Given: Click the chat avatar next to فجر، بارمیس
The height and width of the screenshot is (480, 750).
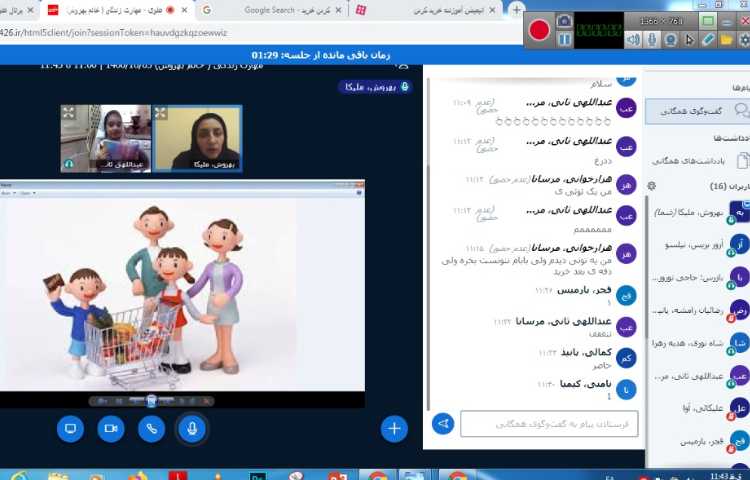Looking at the screenshot, I should 626,295.
